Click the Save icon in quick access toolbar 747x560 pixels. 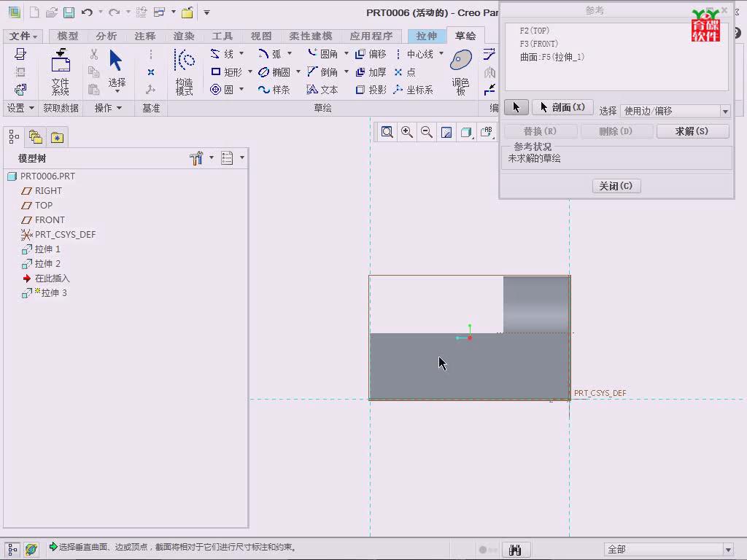pyautogui.click(x=69, y=12)
